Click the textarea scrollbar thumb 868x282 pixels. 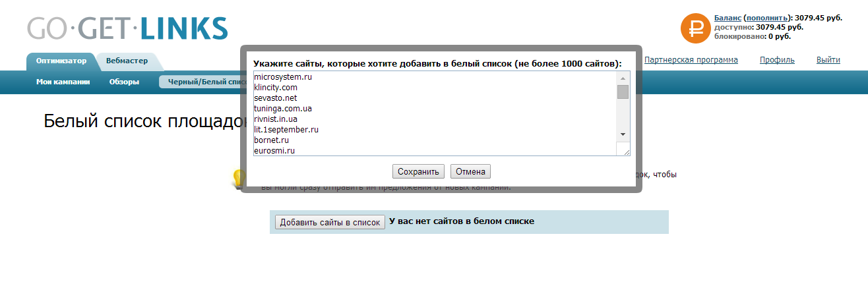coord(623,92)
